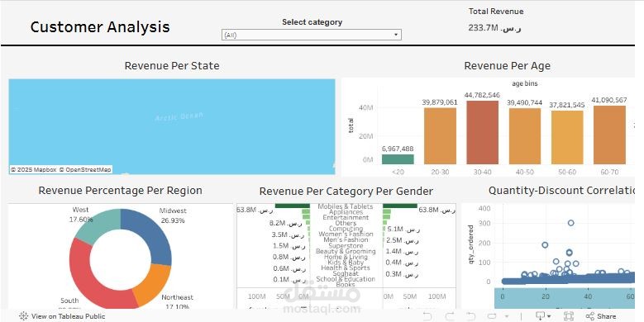Click the 44,782,546 bar label

pyautogui.click(x=482, y=95)
